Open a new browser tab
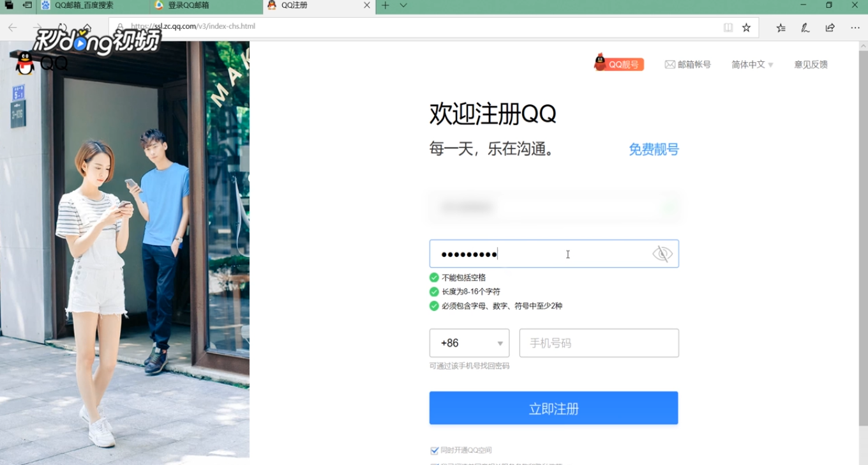Image resolution: width=868 pixels, height=465 pixels. [385, 5]
